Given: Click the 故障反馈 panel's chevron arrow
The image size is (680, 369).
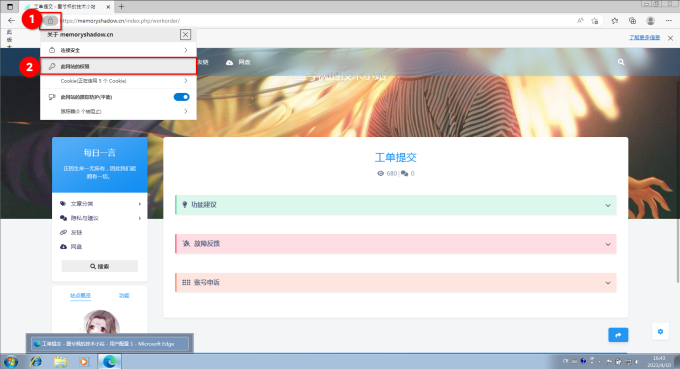Looking at the screenshot, I should tap(608, 244).
